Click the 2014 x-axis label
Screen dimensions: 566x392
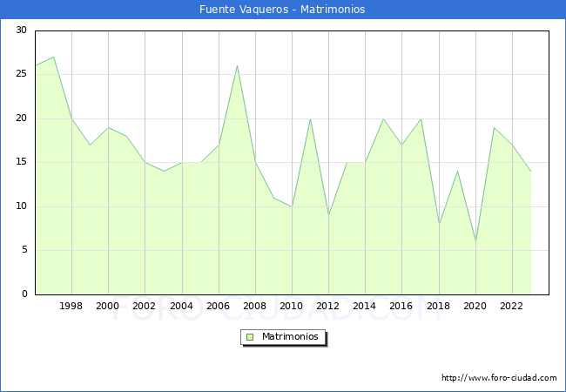[x=365, y=307]
